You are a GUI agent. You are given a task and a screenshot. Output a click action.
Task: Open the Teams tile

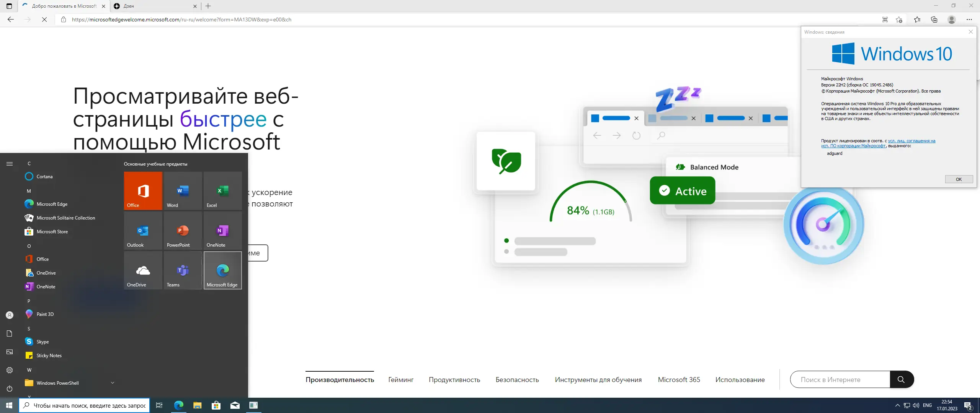pos(183,270)
